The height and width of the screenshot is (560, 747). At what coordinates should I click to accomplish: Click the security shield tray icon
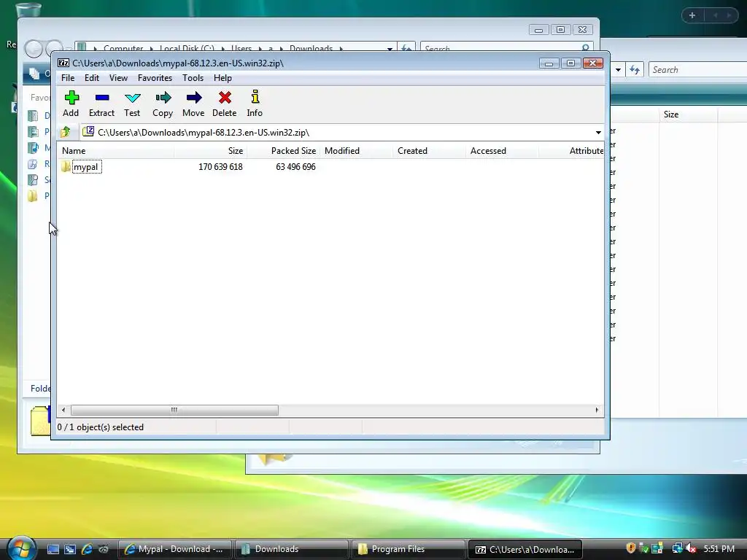point(631,548)
